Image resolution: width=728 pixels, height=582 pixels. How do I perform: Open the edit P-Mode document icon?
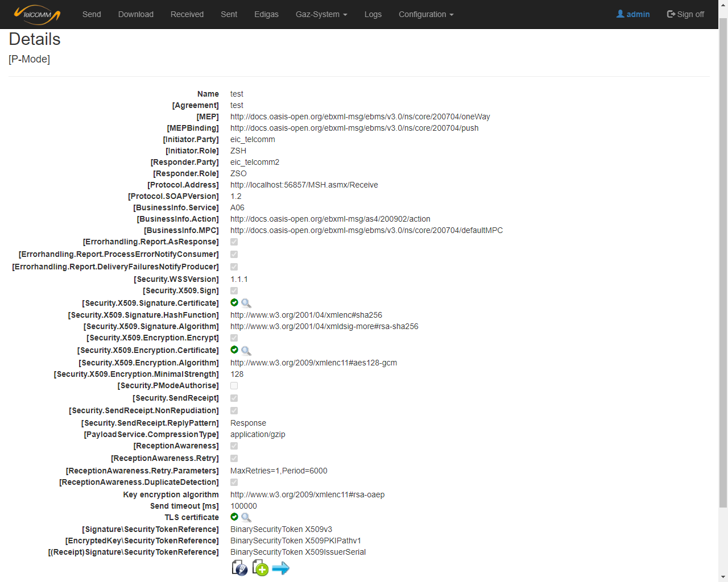(x=239, y=568)
